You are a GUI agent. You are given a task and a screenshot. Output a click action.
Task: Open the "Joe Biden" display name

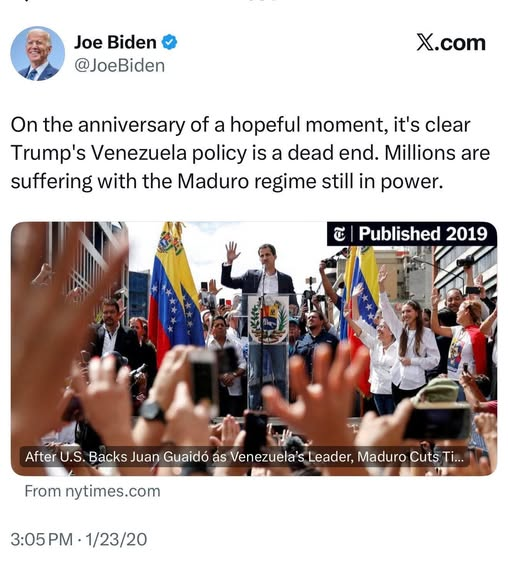(115, 42)
